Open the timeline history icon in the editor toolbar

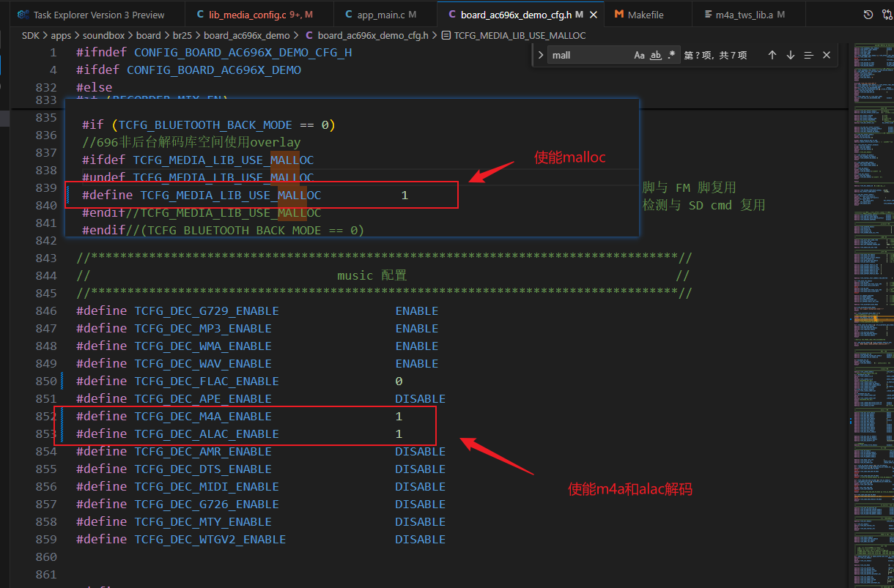pos(868,15)
